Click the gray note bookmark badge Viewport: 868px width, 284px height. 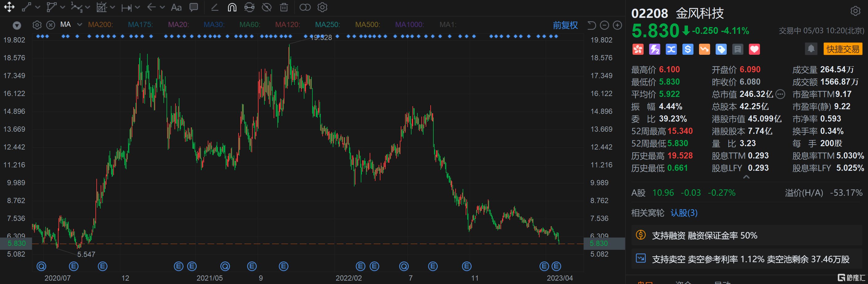click(737, 50)
